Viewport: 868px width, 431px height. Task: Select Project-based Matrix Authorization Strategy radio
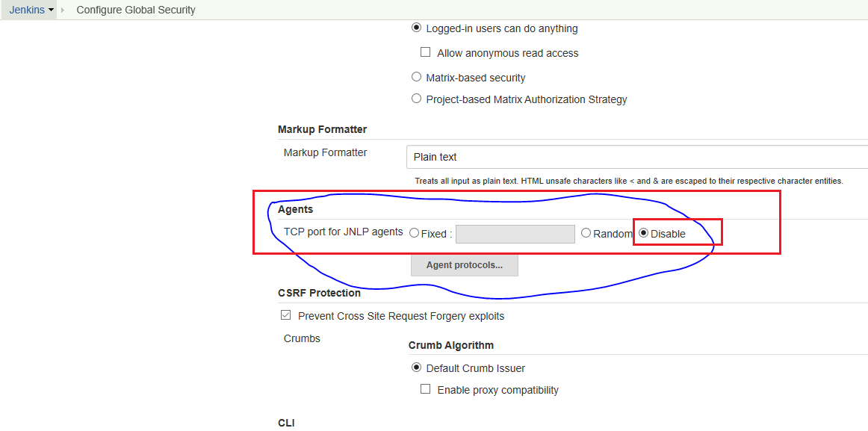417,99
